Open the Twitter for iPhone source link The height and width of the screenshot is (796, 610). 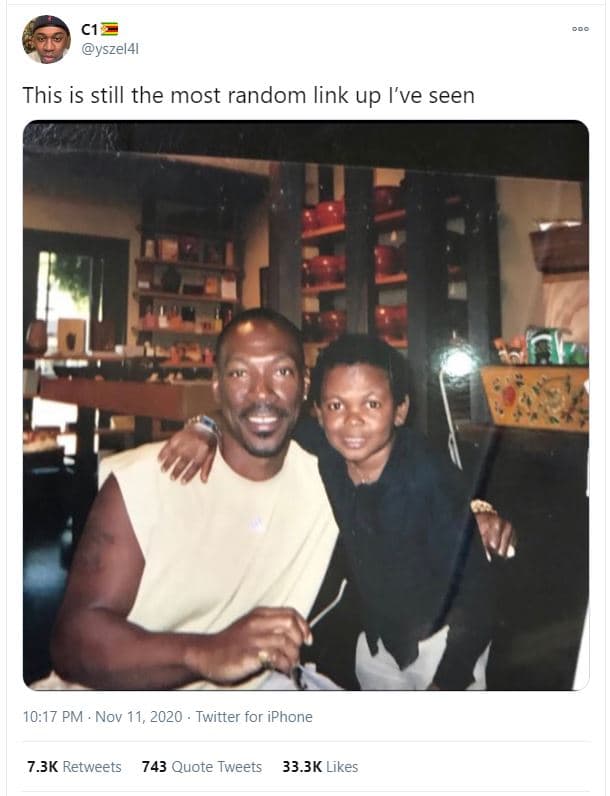click(254, 717)
